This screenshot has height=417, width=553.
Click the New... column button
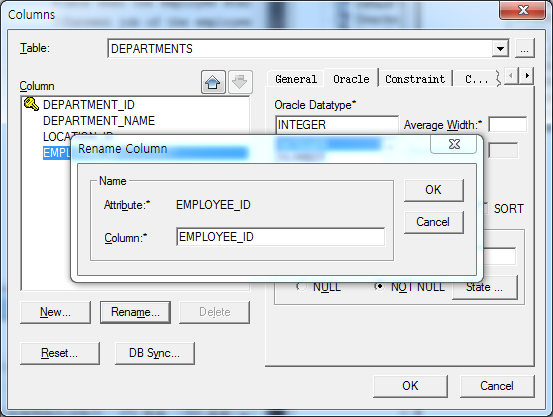pos(55,312)
